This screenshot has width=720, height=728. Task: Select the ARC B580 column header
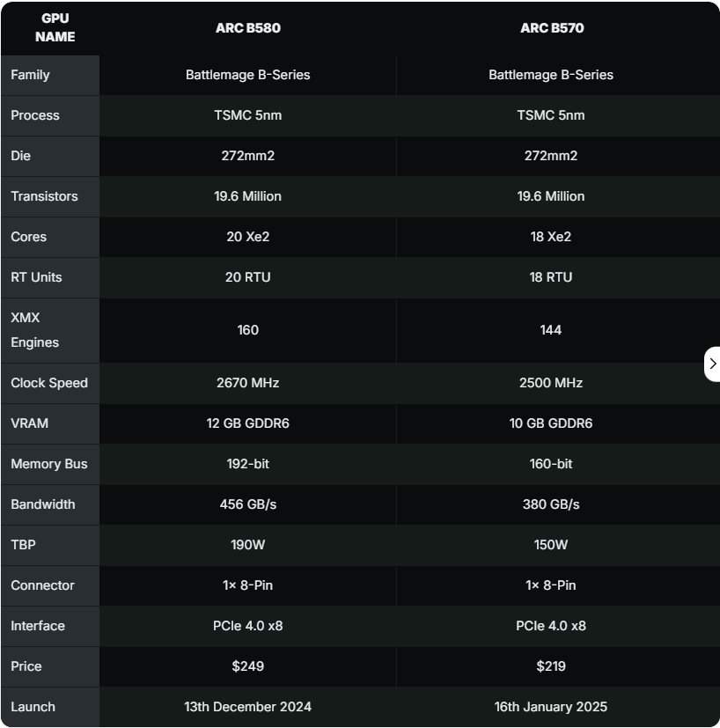248,28
